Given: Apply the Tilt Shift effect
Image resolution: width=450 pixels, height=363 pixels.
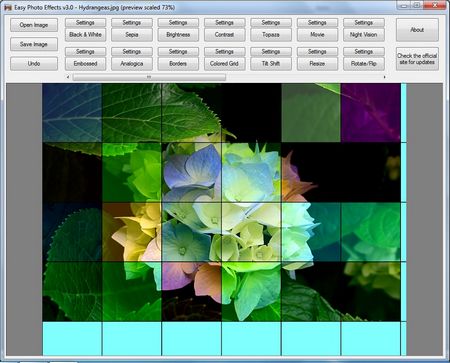Looking at the screenshot, I should point(271,64).
